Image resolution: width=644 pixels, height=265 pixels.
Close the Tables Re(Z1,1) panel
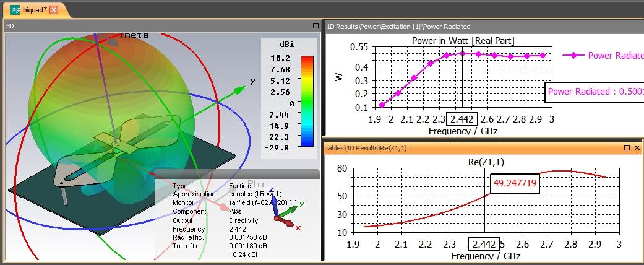click(x=637, y=147)
